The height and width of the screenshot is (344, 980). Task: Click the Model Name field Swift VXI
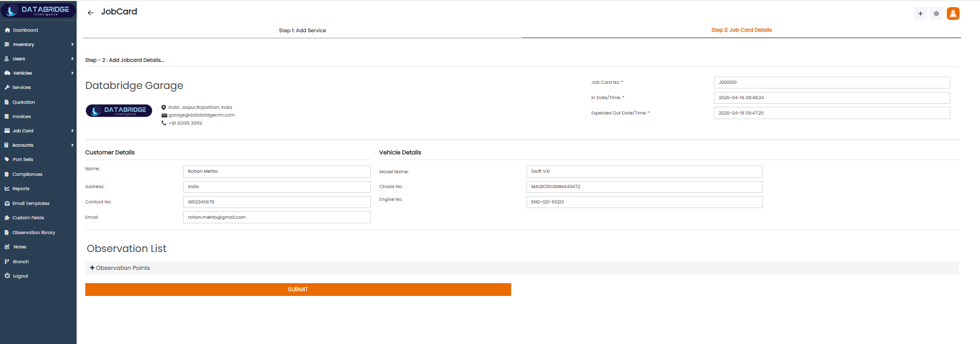click(644, 172)
